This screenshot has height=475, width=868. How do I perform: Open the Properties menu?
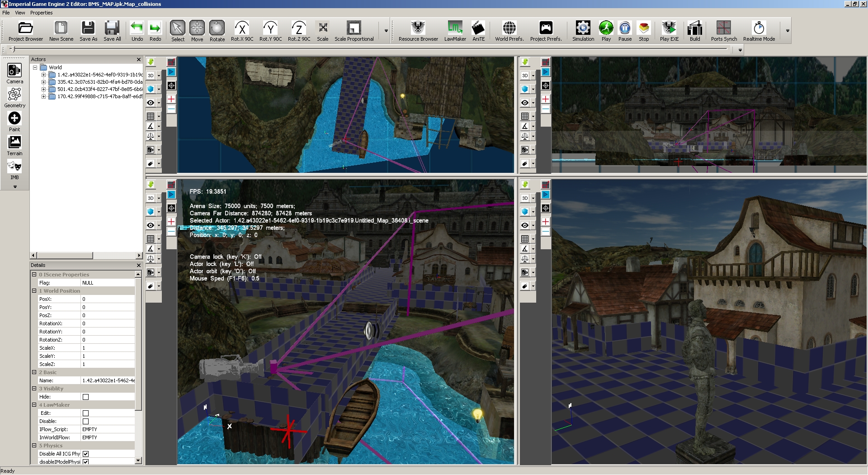[x=42, y=13]
